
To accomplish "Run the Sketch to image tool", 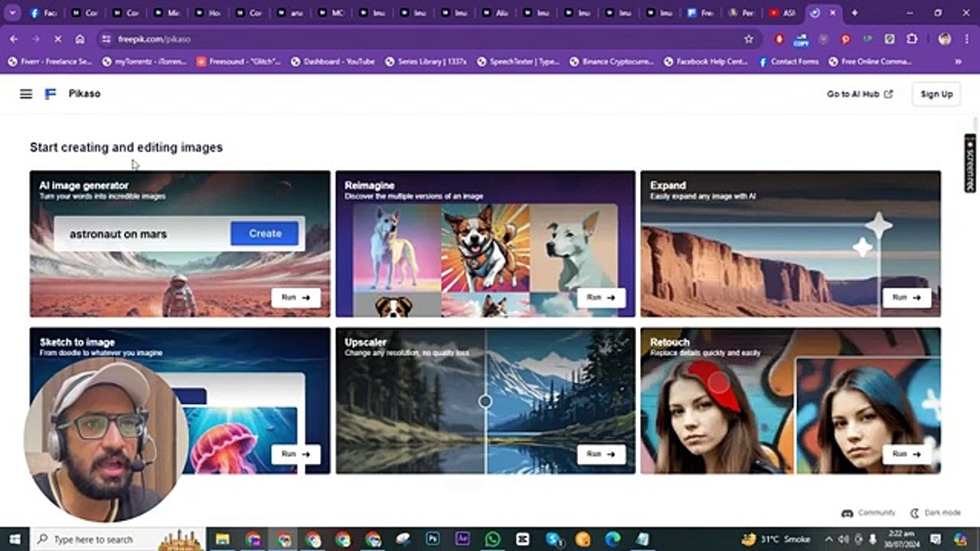I will click(296, 454).
